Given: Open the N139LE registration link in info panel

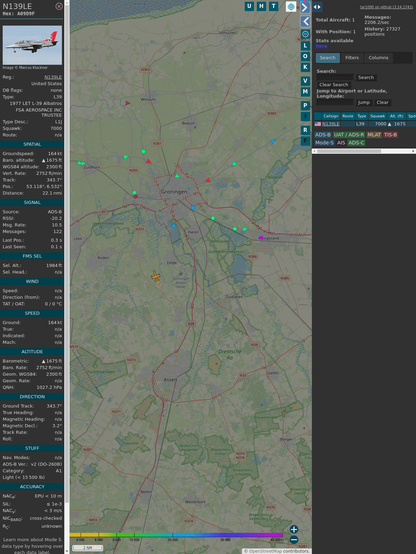Looking at the screenshot, I should [53, 77].
